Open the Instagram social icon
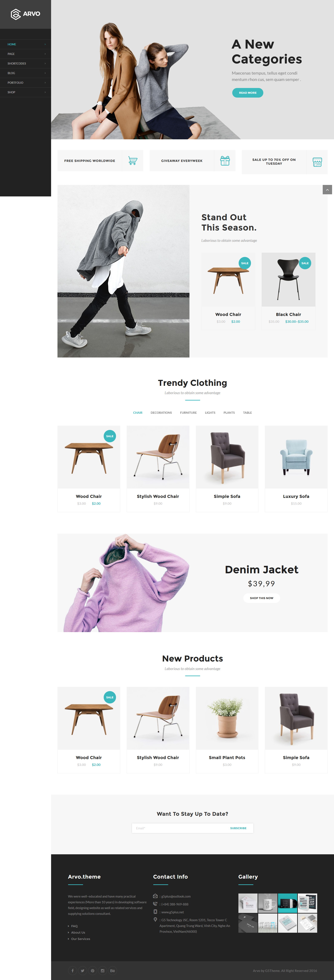334x980 pixels. click(102, 970)
